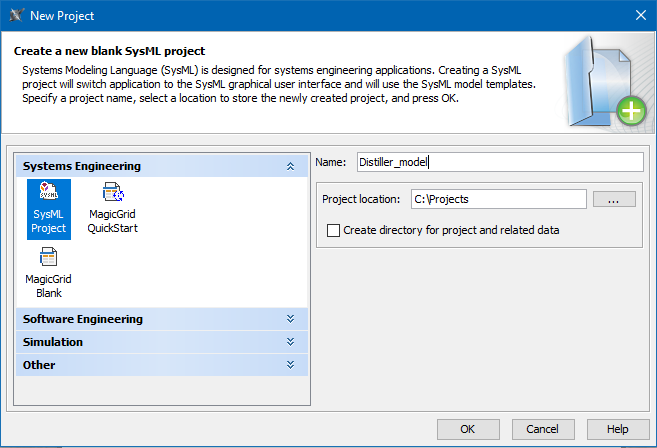This screenshot has width=657, height=448.
Task: Close the New Project dialog window
Action: pyautogui.click(x=640, y=15)
